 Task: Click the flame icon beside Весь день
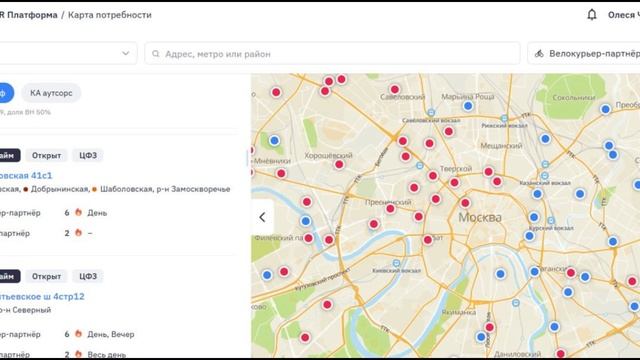click(x=78, y=353)
